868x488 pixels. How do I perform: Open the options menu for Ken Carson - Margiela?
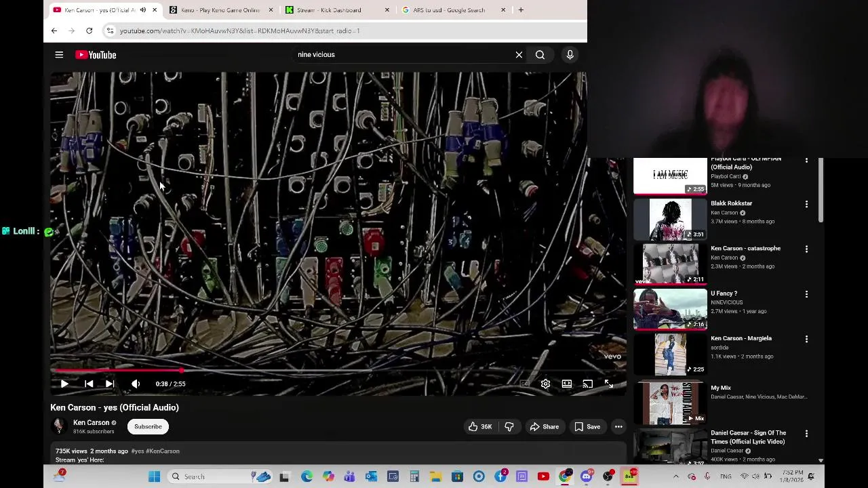click(x=806, y=339)
